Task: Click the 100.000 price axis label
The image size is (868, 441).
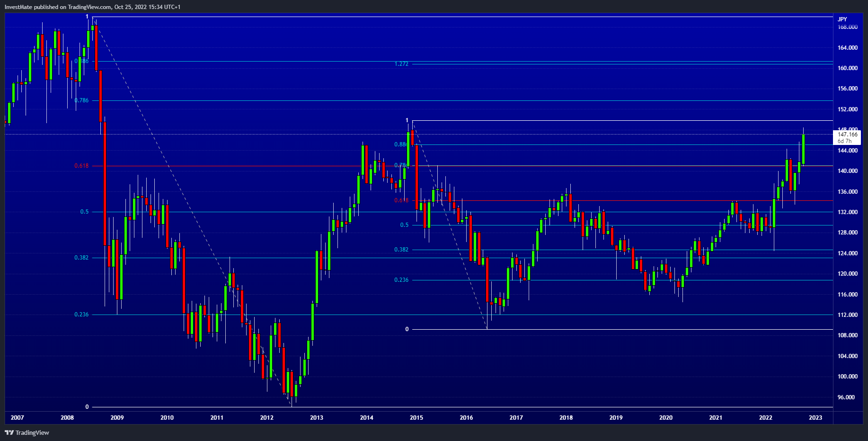Action: tap(847, 377)
